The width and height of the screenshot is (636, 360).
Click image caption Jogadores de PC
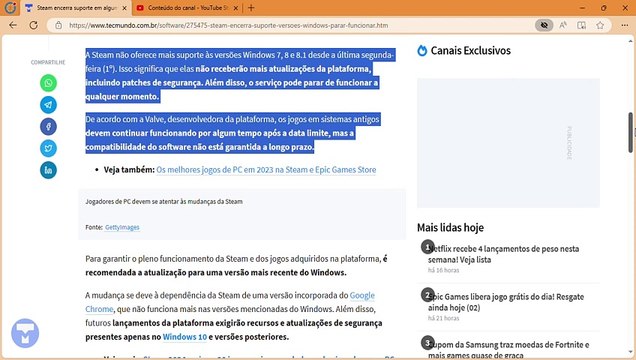tap(164, 201)
